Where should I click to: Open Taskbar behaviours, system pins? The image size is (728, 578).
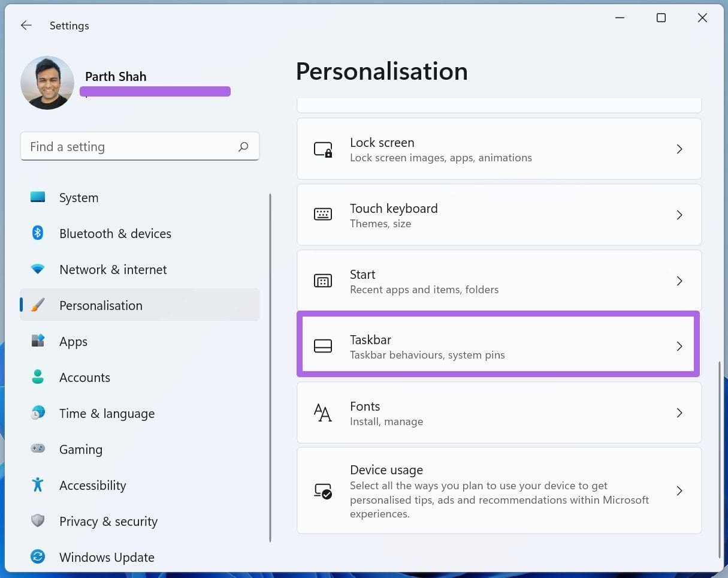pos(498,344)
